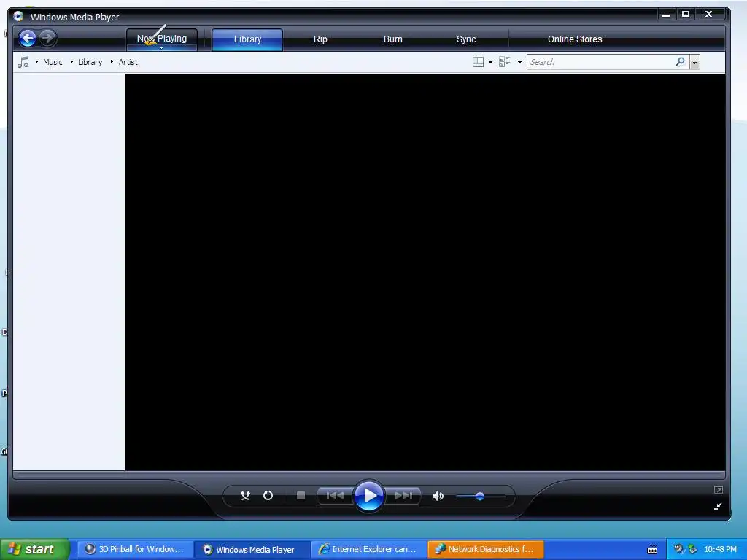The height and width of the screenshot is (560, 747).
Task: Click the on-screen keyboard tray icon
Action: [x=652, y=550]
